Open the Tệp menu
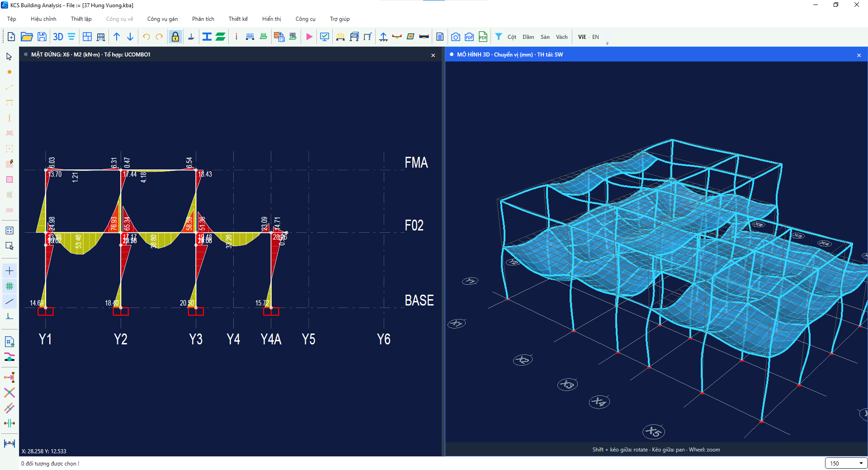 [12, 19]
